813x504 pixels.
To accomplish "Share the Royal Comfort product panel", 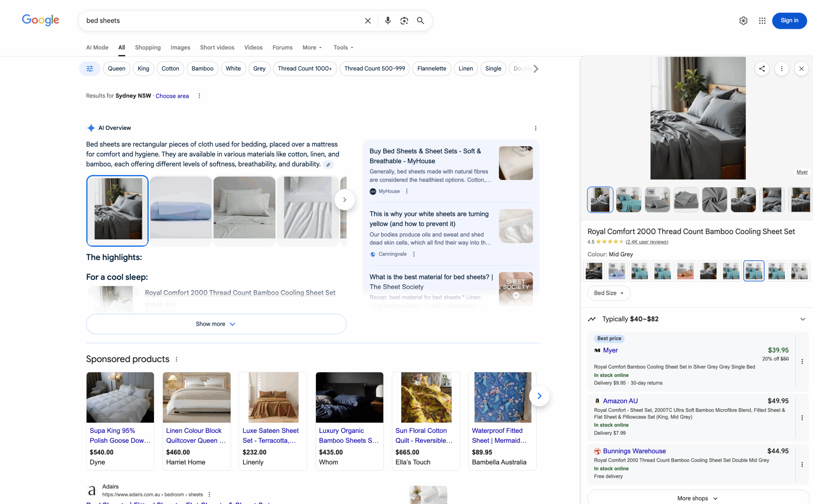I will pyautogui.click(x=762, y=68).
